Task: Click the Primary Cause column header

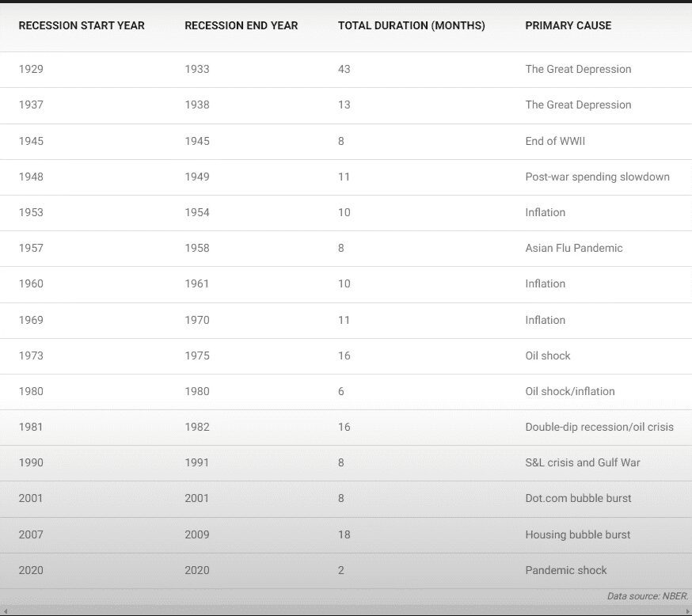Action: (x=568, y=25)
